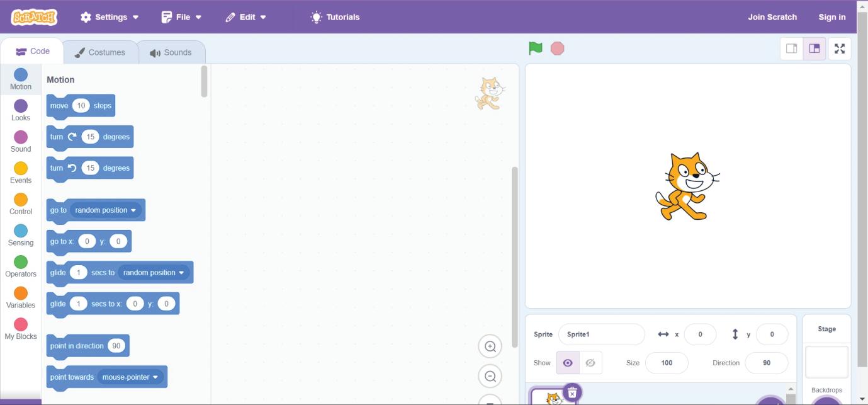Click the Settings dropdown arrow
This screenshot has width=868, height=405.
pos(136,18)
